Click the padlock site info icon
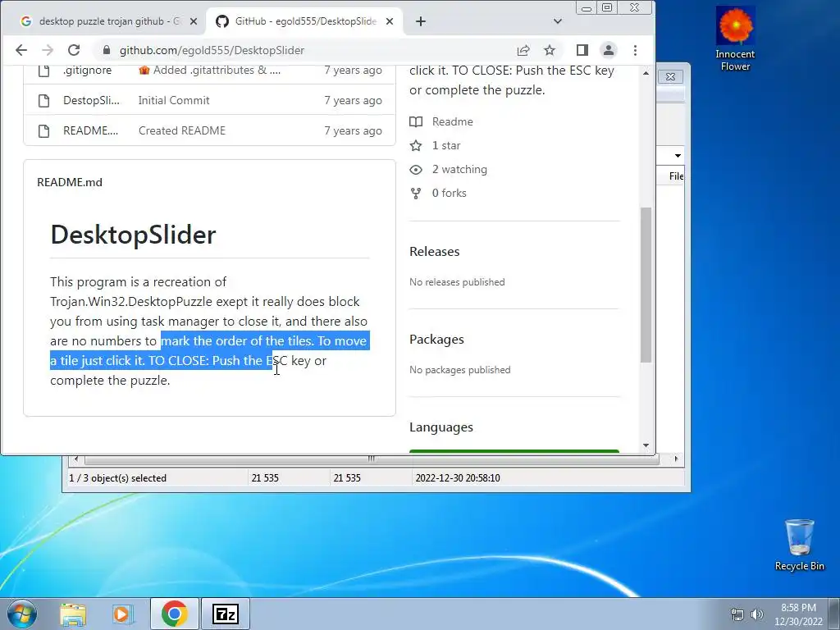This screenshot has width=840, height=630. pos(107,50)
